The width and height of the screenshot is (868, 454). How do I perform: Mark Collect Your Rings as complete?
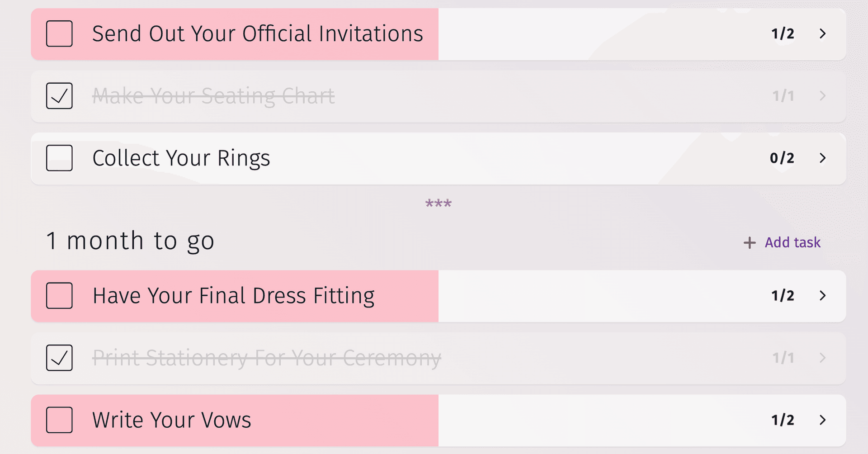point(59,158)
